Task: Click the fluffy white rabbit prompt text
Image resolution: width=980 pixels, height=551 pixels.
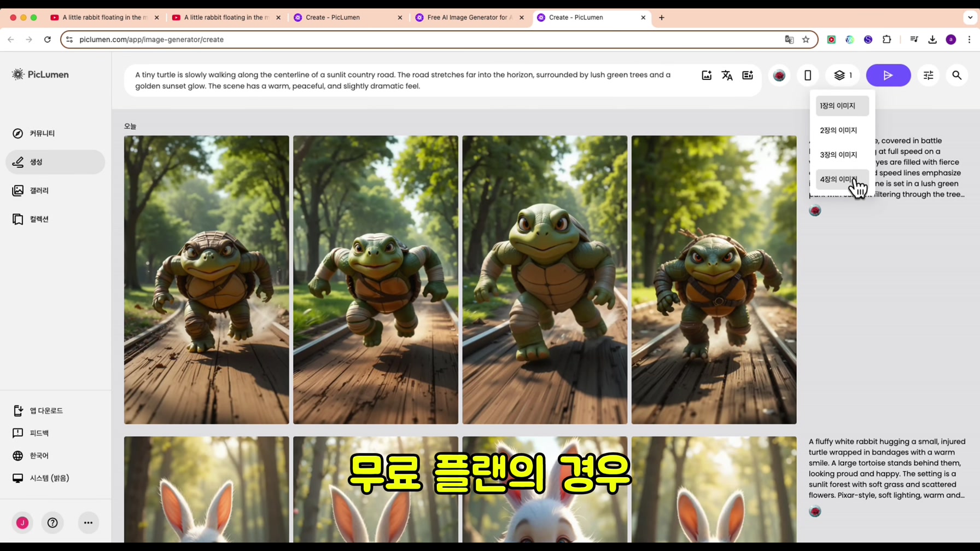Action: [x=887, y=468]
